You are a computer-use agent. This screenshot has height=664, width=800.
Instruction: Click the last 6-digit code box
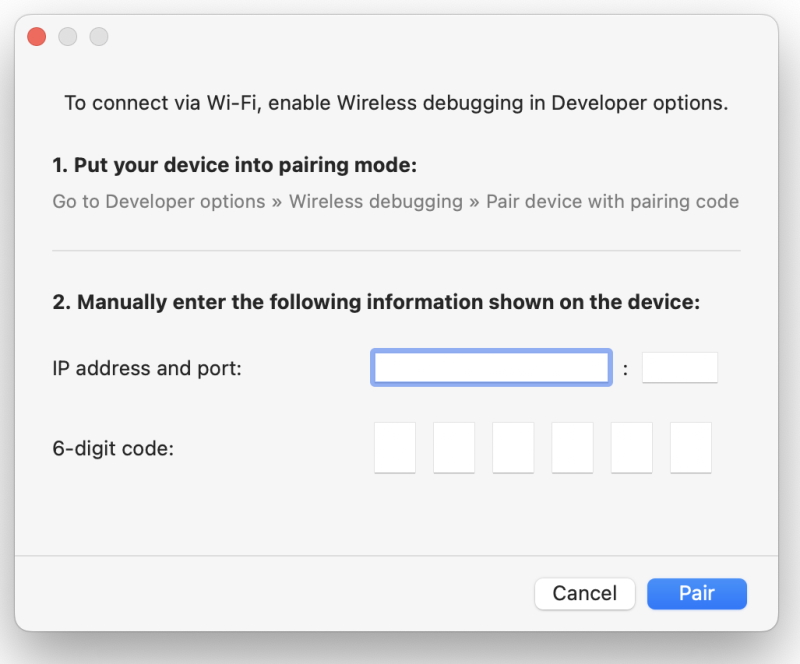(690, 448)
